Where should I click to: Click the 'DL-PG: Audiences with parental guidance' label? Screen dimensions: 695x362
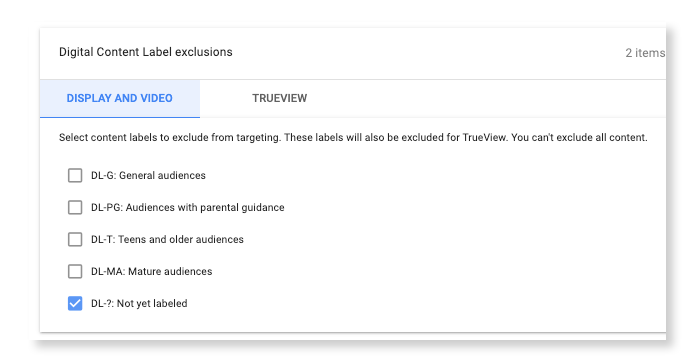click(x=187, y=207)
